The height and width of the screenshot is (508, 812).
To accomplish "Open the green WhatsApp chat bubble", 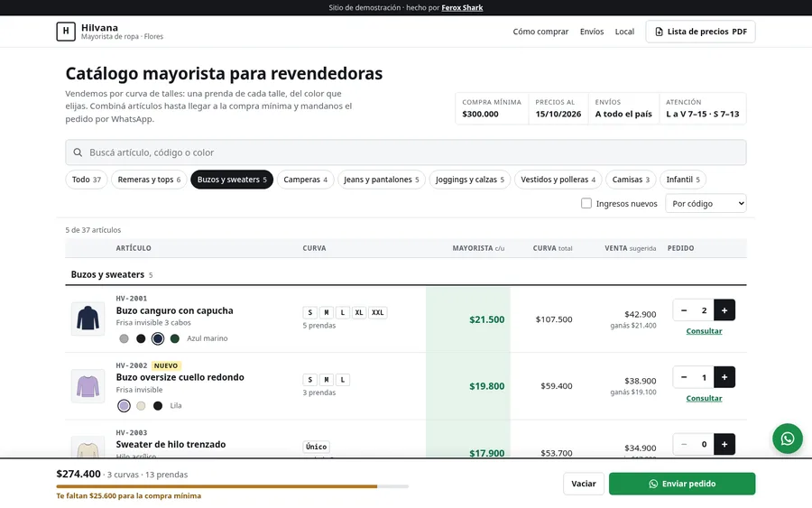I will click(787, 439).
